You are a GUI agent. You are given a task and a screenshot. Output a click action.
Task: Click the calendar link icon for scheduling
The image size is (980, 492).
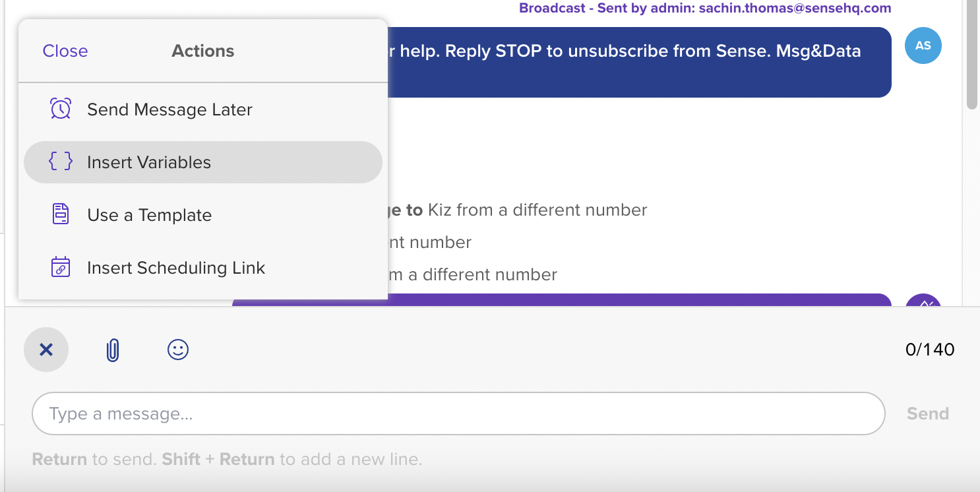tap(61, 267)
